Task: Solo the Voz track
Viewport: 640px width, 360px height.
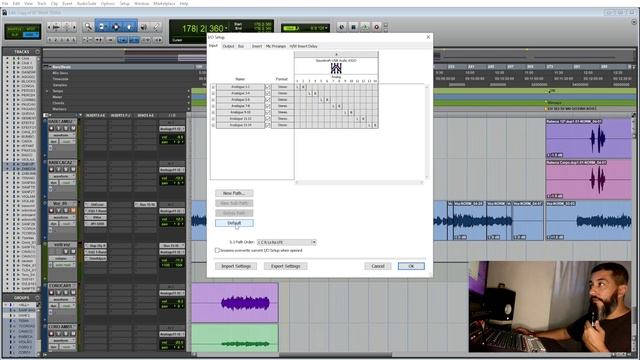Action: (x=66, y=211)
